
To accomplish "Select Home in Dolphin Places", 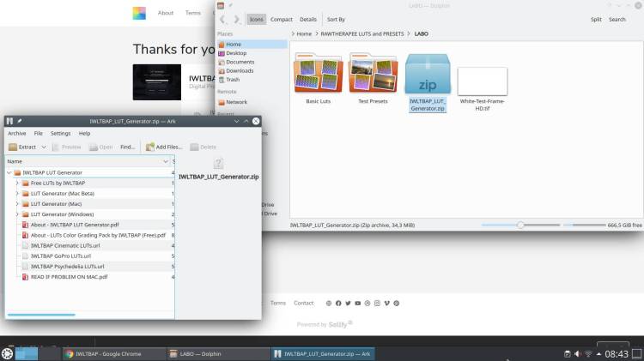I will tap(252, 45).
